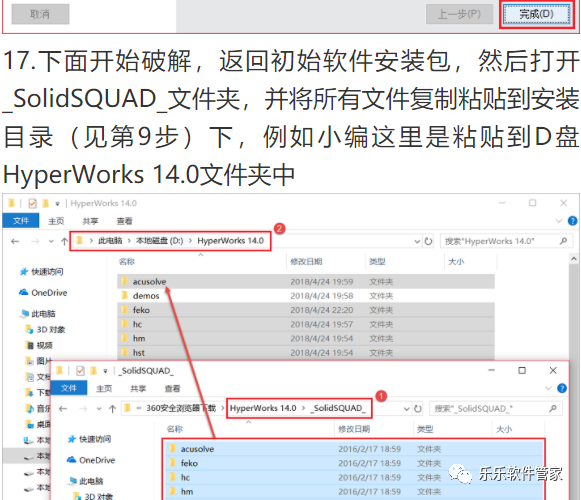This screenshot has height=500, width=581.
Task: Click back arrow in _SolidSQUAD_ window
Action: click(x=63, y=409)
